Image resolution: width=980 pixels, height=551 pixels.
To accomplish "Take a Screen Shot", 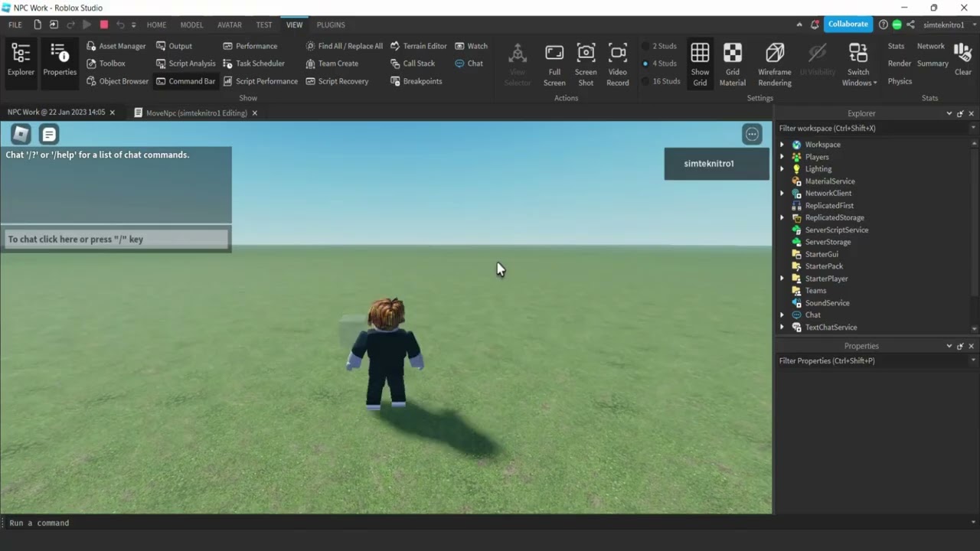I will tap(586, 64).
